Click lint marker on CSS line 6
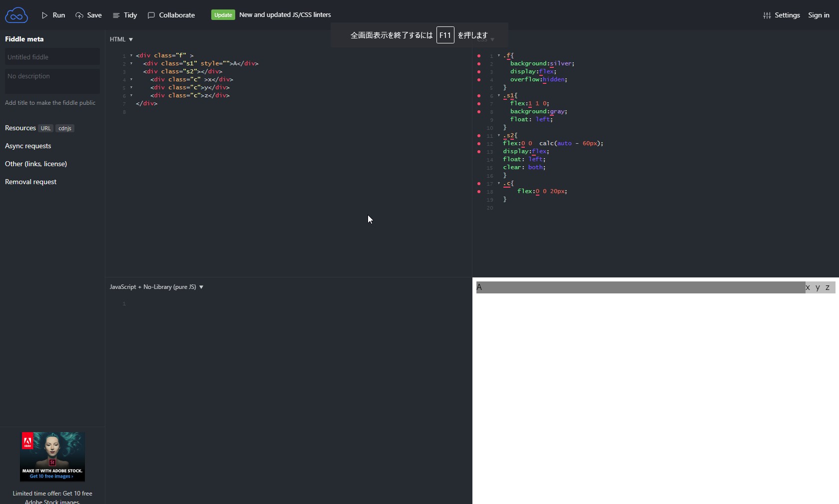The image size is (839, 504). tap(479, 96)
